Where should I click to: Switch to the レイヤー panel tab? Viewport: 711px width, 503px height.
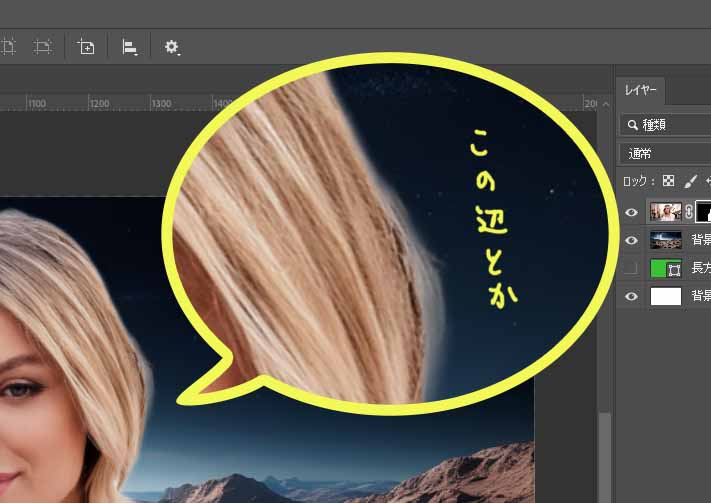coord(641,90)
